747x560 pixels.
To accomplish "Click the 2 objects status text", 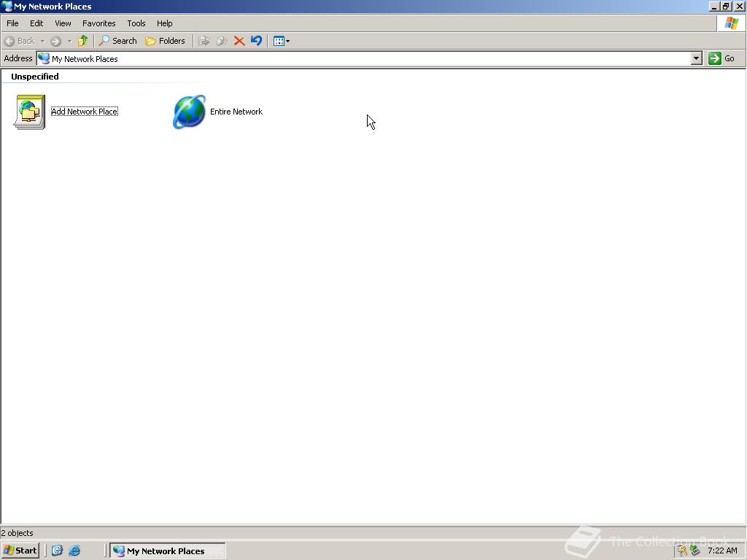I will point(18,533).
